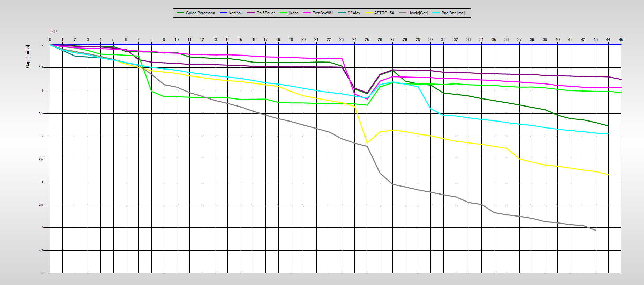This screenshot has height=285, width=644.
Task: Click the yellow ASTRO_54 legend color line
Action: (369, 13)
